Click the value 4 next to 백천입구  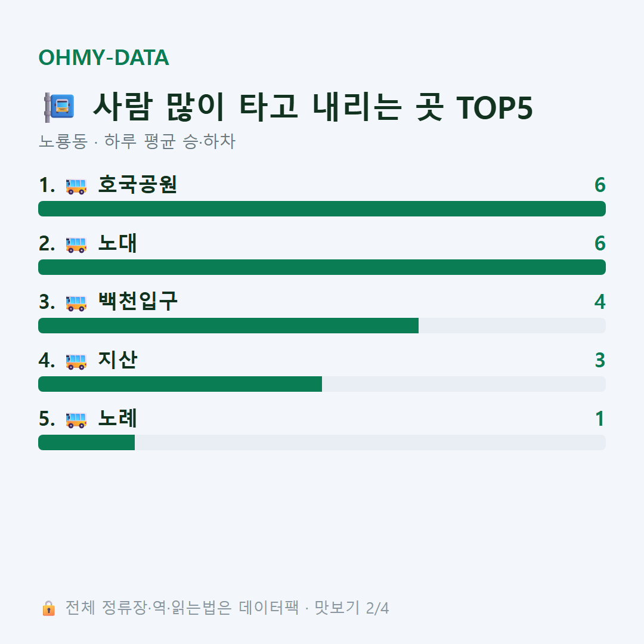[600, 302]
